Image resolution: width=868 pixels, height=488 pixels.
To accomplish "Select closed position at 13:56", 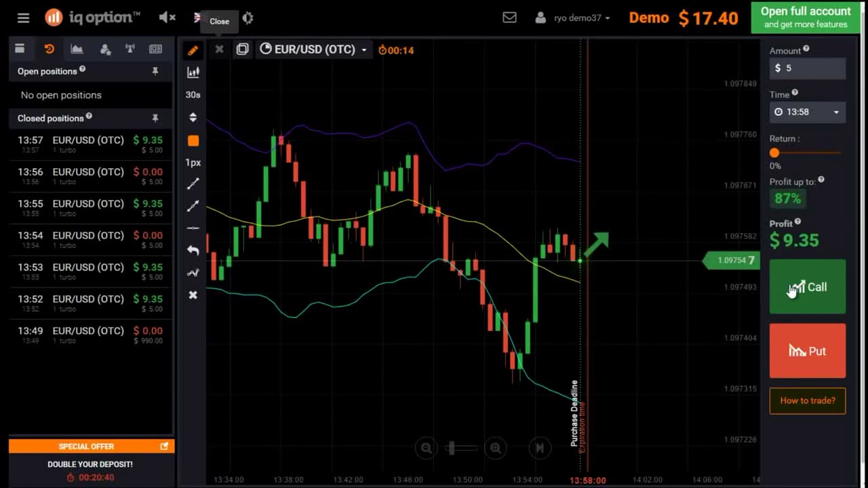I will (90, 176).
